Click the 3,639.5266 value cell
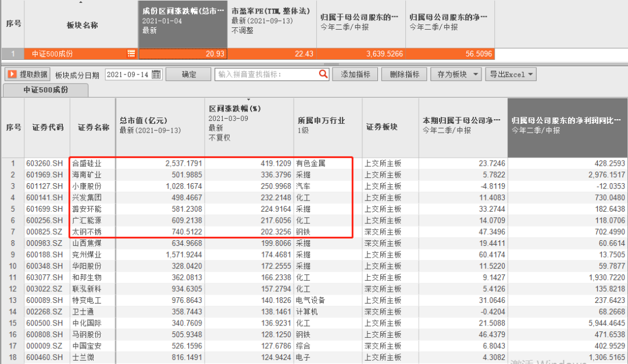 point(361,53)
